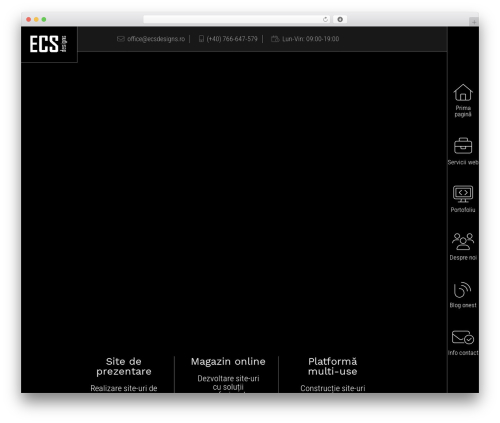Click the Construcție site-uri description text
Screen dimensions: 500x423
pyautogui.click(x=333, y=388)
